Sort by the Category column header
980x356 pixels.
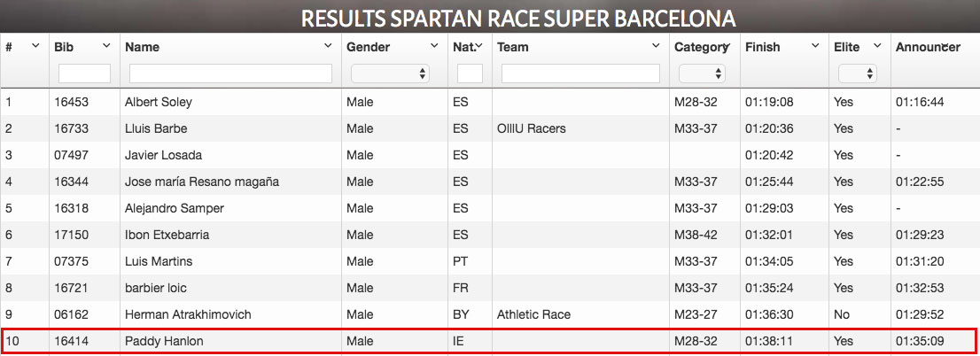[x=701, y=47]
